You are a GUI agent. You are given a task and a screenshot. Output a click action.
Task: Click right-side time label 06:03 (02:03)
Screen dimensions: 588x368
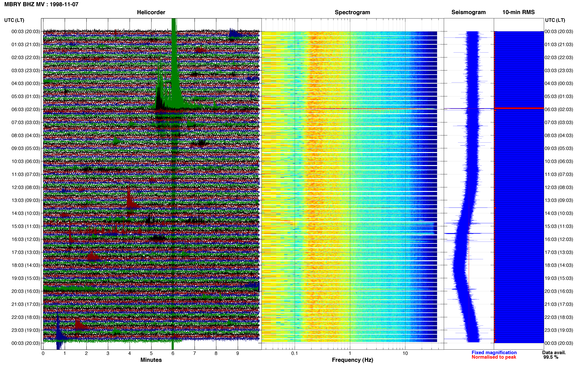point(559,109)
